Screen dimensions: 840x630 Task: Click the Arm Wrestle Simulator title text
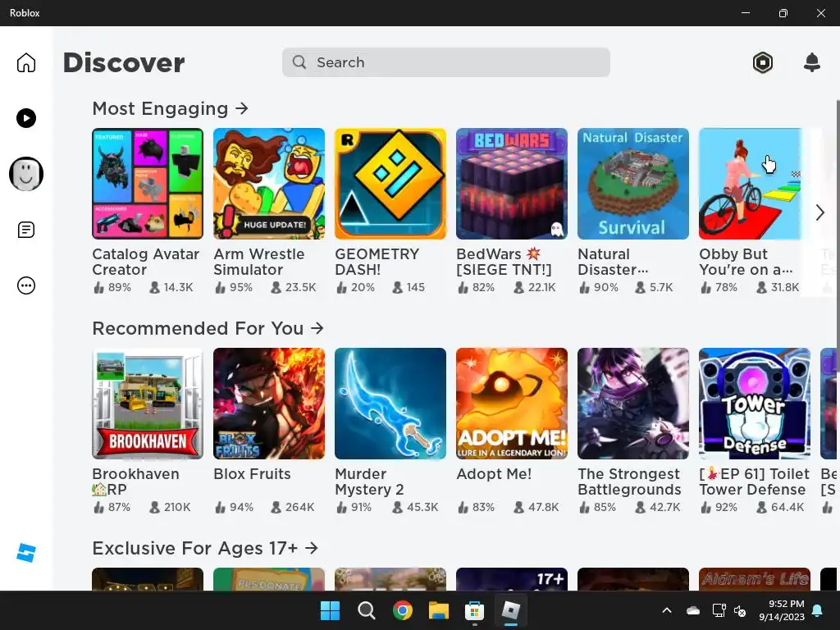258,262
